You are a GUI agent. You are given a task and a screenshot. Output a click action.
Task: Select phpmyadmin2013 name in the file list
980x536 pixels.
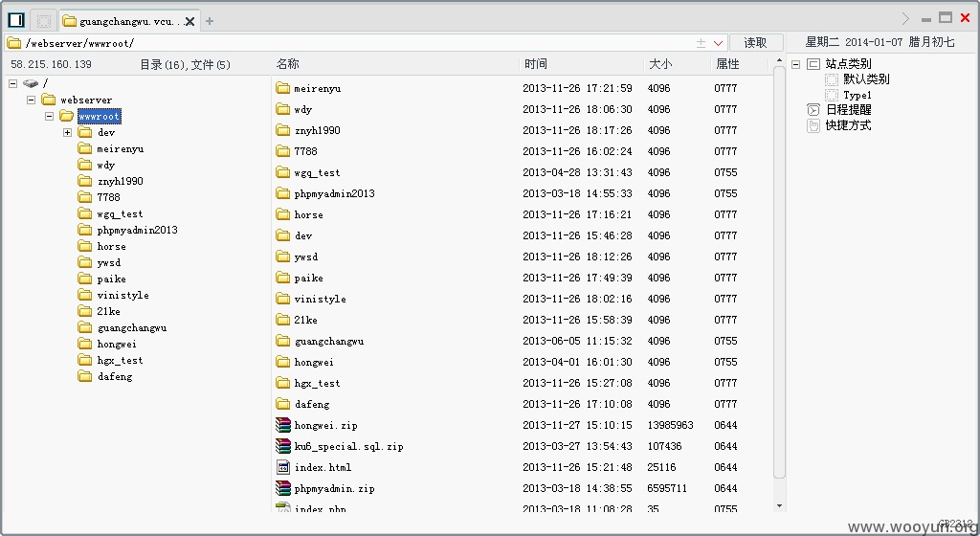point(334,193)
